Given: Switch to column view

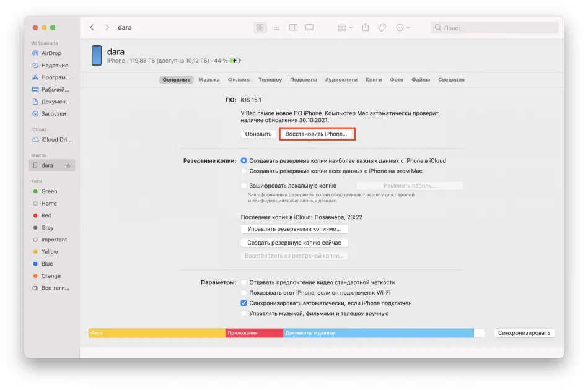Looking at the screenshot, I should [x=293, y=27].
